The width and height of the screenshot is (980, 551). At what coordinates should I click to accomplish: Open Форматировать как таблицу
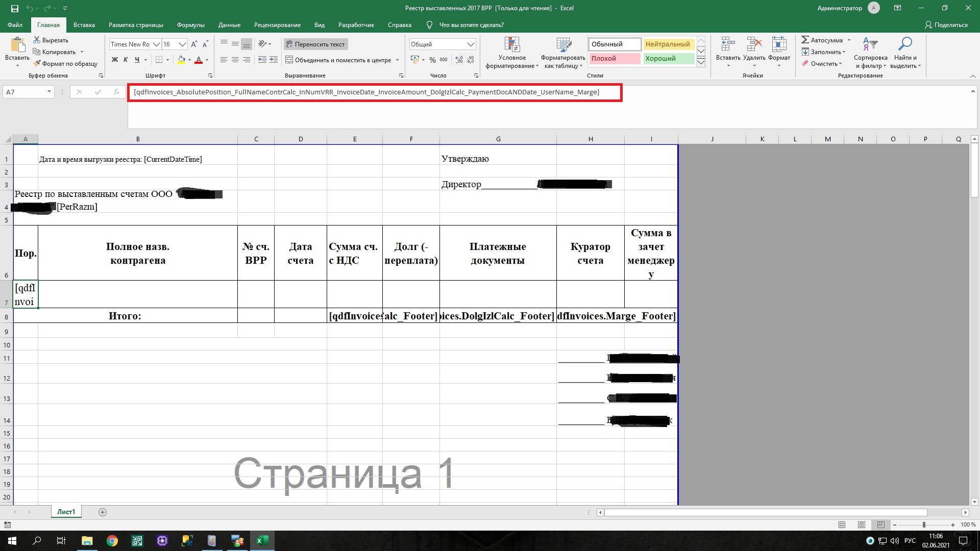pyautogui.click(x=561, y=53)
